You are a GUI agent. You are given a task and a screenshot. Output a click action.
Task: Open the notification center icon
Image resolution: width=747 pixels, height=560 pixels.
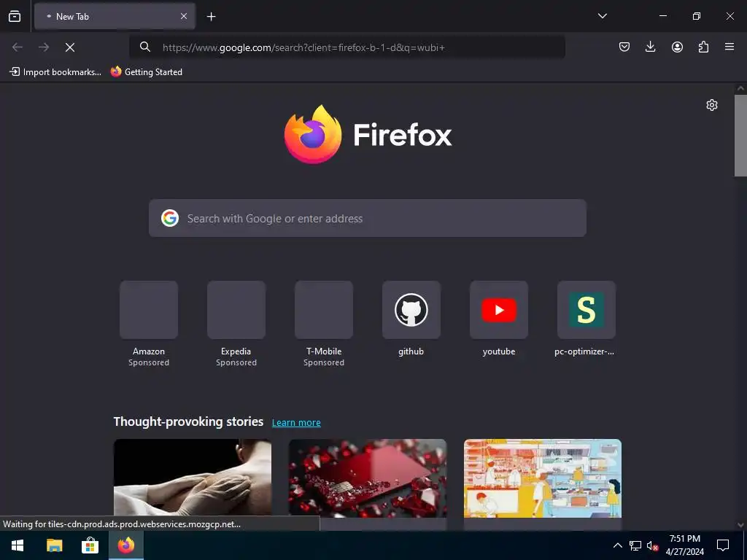(723, 545)
